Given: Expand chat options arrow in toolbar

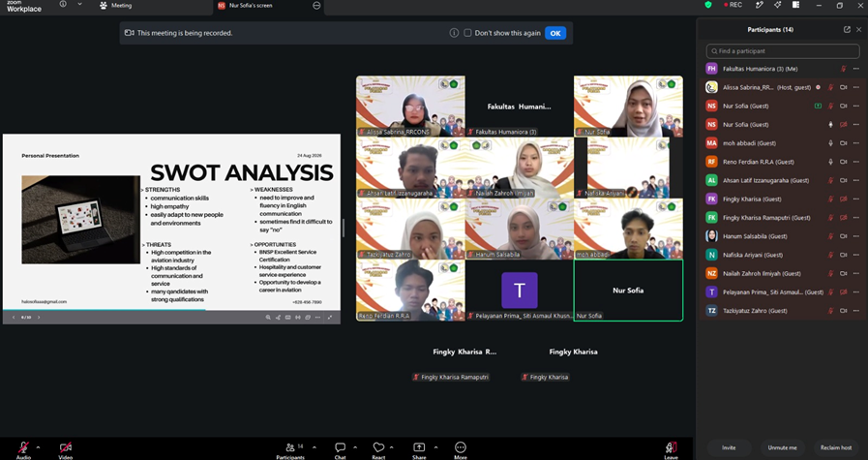Looking at the screenshot, I should click(355, 447).
